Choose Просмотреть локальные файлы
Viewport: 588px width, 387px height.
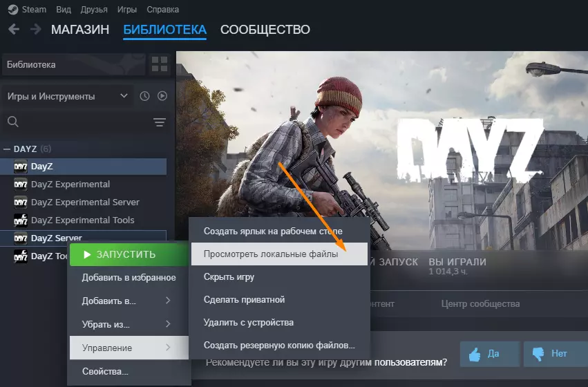(279, 254)
